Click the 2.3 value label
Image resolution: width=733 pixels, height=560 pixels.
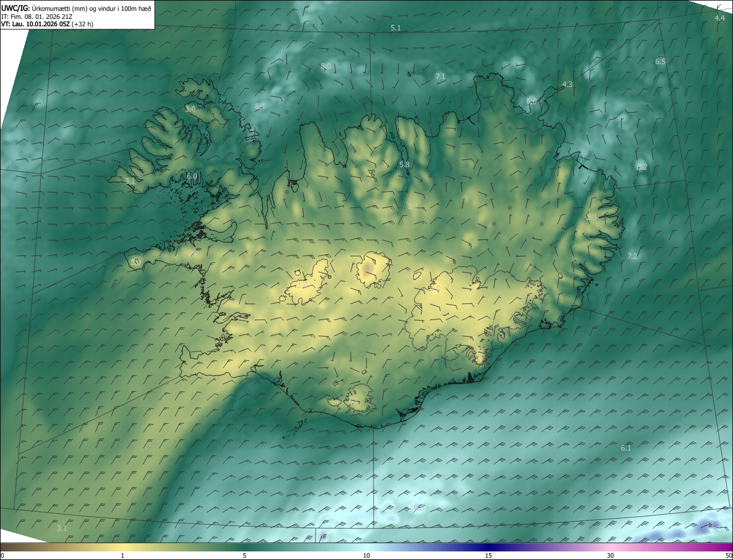[592, 217]
